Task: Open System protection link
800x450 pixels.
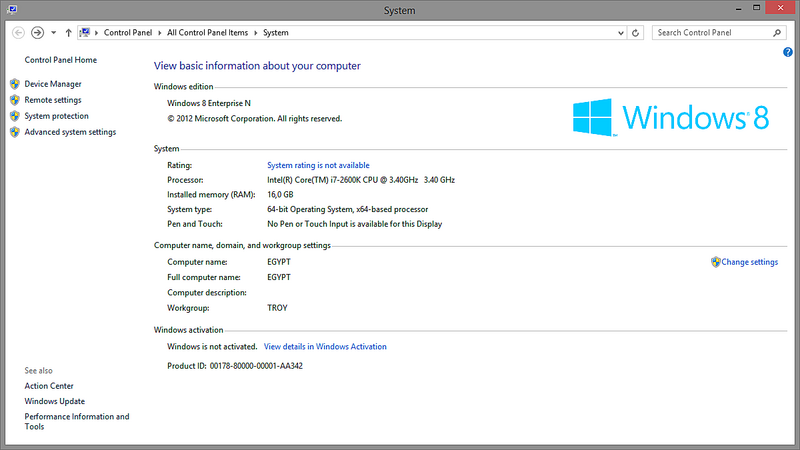Action: tap(56, 116)
